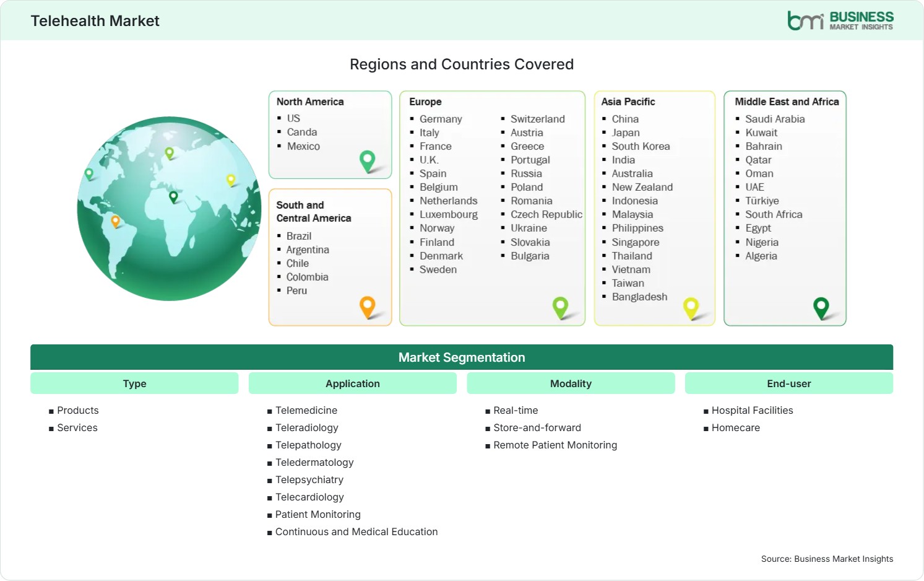Click the orange pin in South and Central America card
Viewport: 924px width, 581px height.
(x=368, y=307)
